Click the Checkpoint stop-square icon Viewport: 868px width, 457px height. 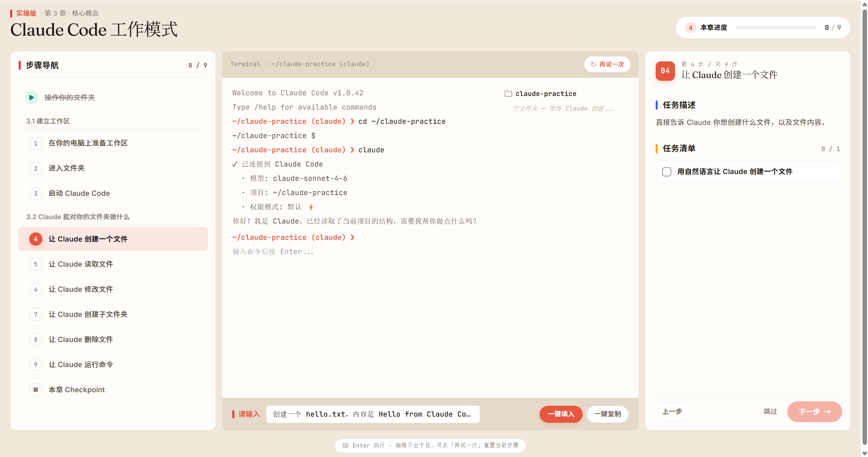[x=36, y=389]
